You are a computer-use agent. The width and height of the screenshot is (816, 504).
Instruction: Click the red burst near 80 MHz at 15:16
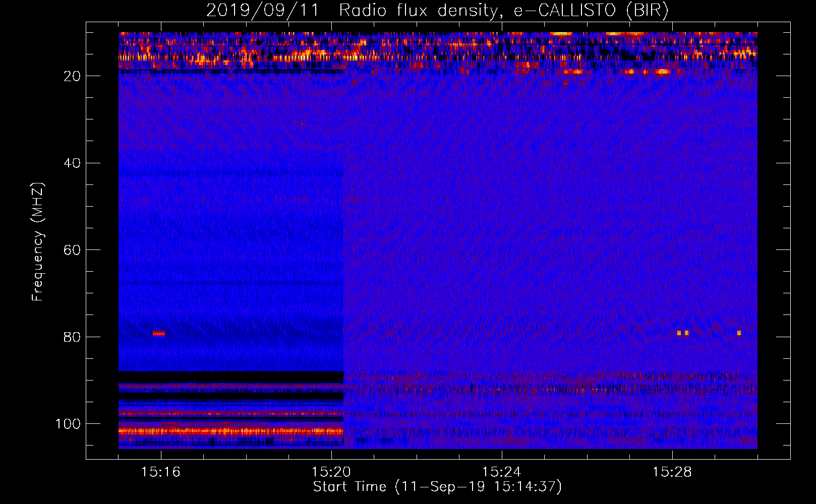[159, 333]
